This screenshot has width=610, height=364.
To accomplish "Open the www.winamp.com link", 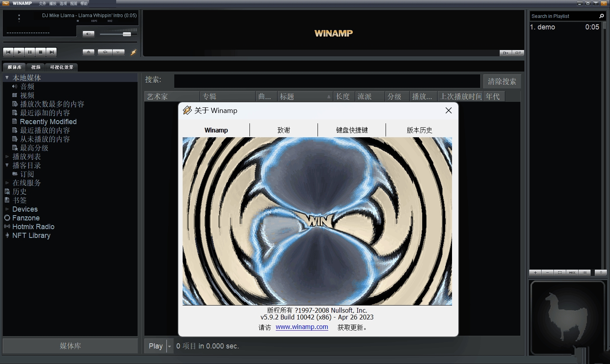I will pyautogui.click(x=302, y=327).
